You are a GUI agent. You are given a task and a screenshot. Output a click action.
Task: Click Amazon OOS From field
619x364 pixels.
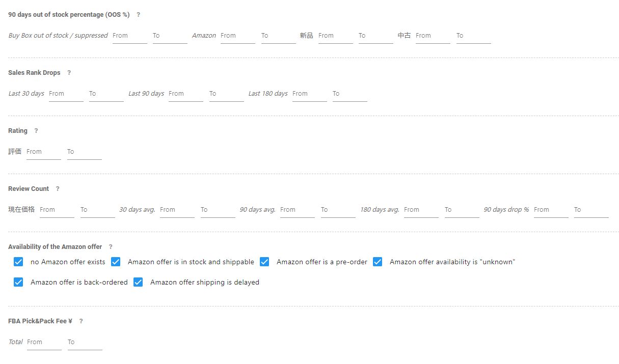click(x=238, y=36)
